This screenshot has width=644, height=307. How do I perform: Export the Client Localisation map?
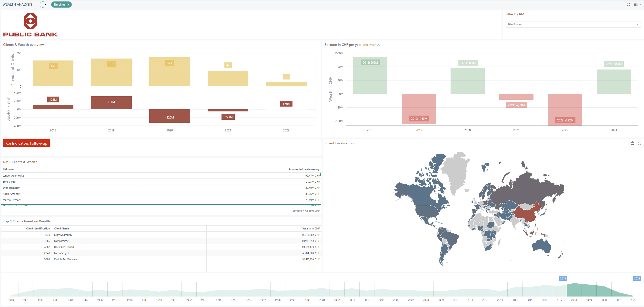click(x=633, y=143)
